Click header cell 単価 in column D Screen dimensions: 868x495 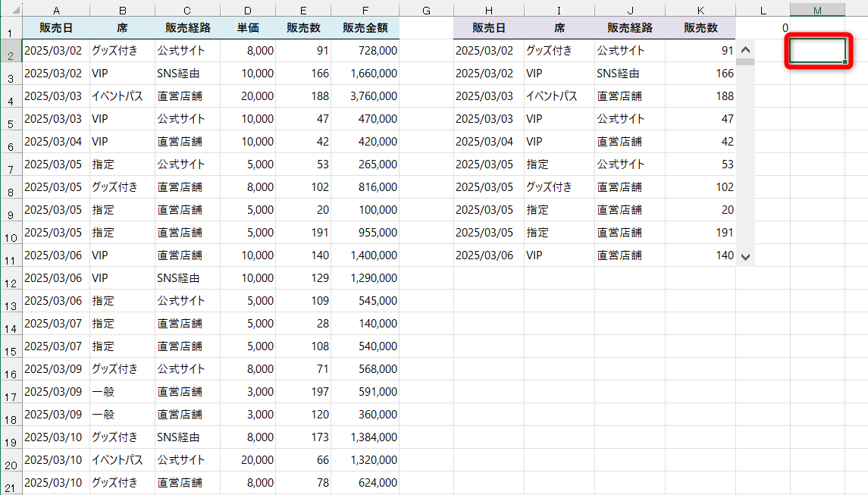point(247,28)
